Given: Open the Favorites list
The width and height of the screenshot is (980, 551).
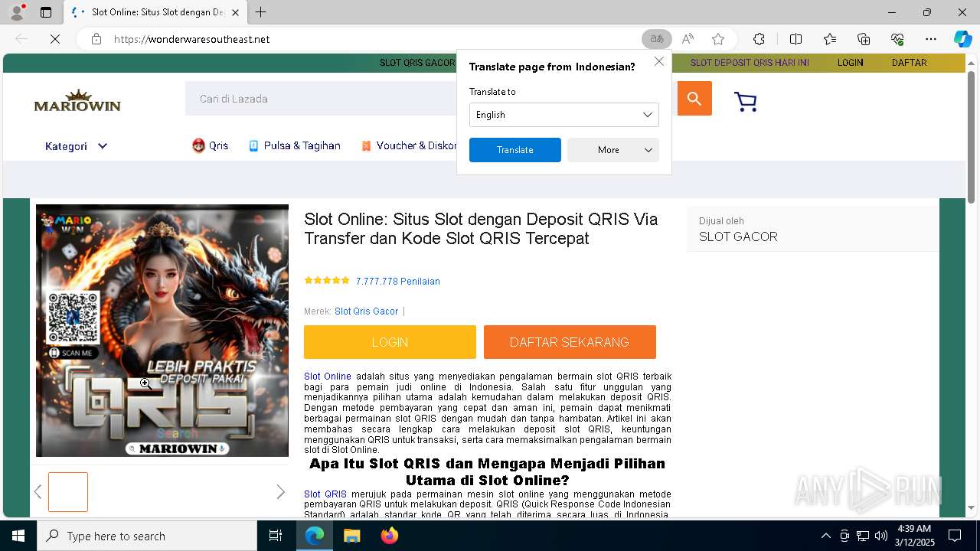Looking at the screenshot, I should [830, 39].
